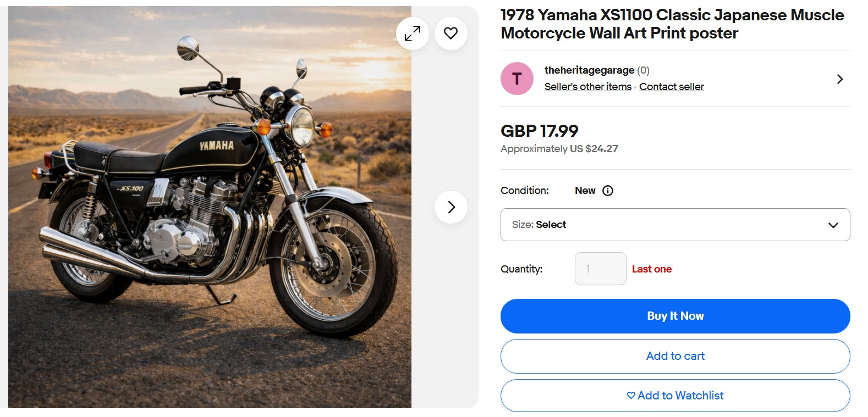The width and height of the screenshot is (868, 417).
Task: Open seller details via right chevron
Action: pyautogui.click(x=839, y=79)
